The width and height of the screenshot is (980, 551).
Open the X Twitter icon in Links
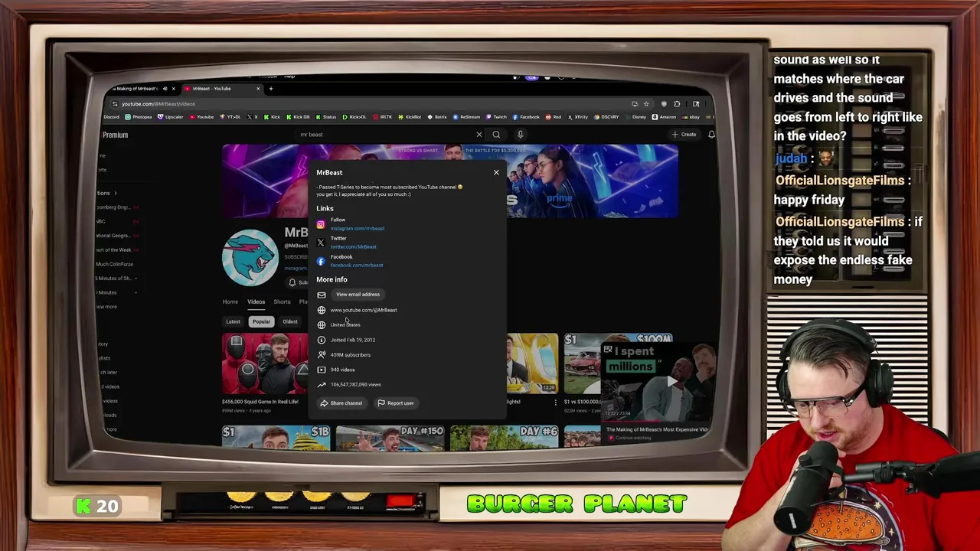(x=321, y=243)
